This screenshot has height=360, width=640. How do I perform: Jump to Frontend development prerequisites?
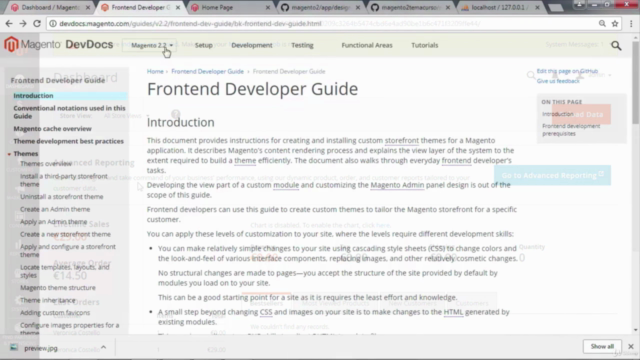(x=571, y=130)
